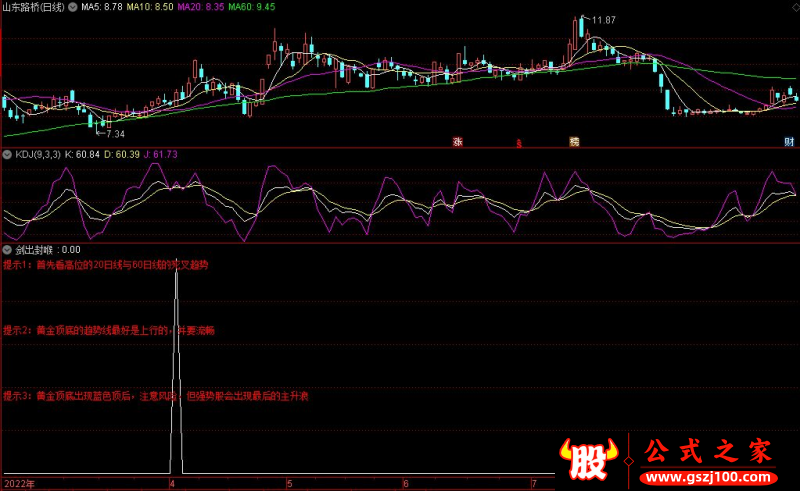Select the MA20 purple average label
The width and height of the screenshot is (800, 491).
201,7
